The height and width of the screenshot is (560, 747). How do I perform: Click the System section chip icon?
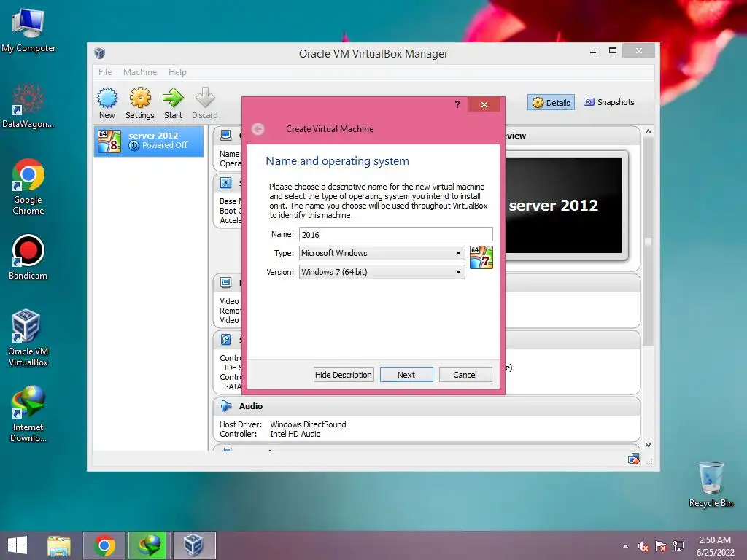tap(226, 183)
